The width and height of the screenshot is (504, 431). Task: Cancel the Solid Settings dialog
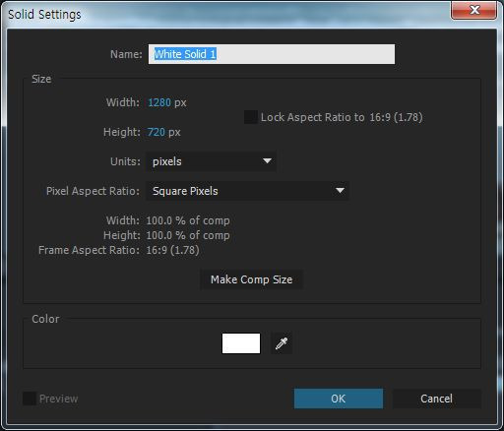pos(437,399)
